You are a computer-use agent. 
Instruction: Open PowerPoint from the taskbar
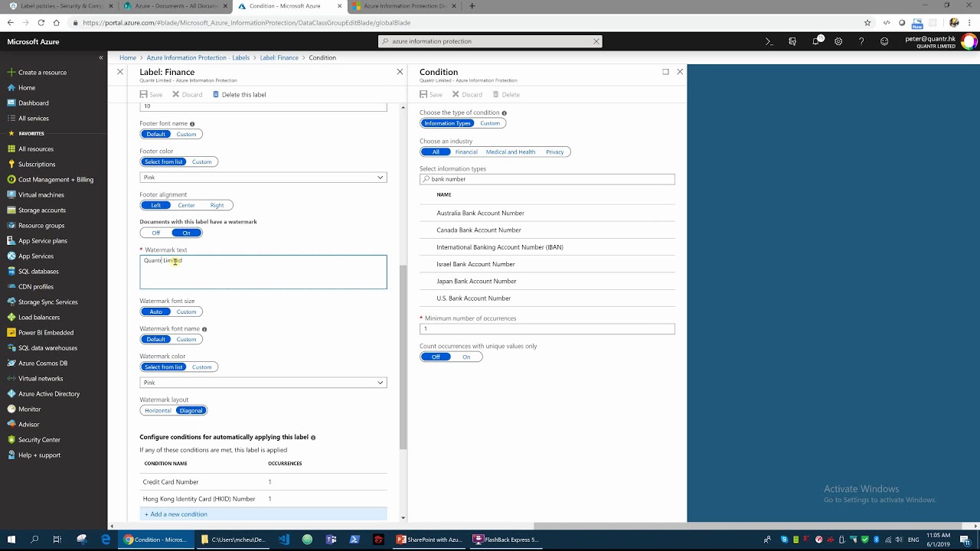coord(430,540)
